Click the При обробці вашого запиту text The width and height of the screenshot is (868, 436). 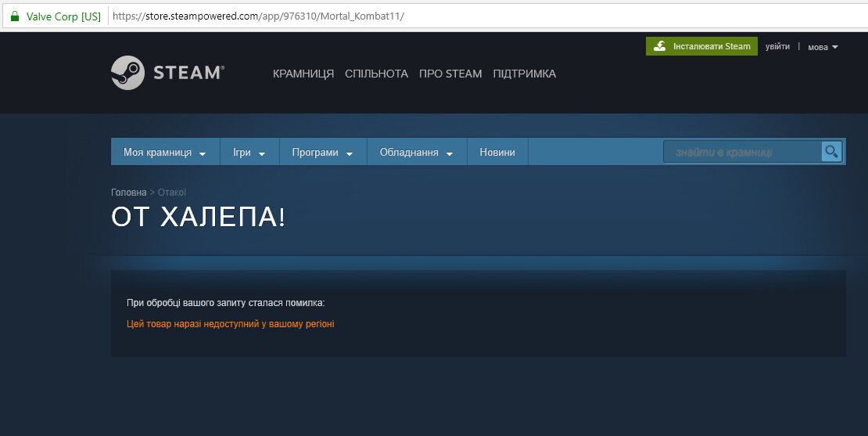tap(226, 303)
